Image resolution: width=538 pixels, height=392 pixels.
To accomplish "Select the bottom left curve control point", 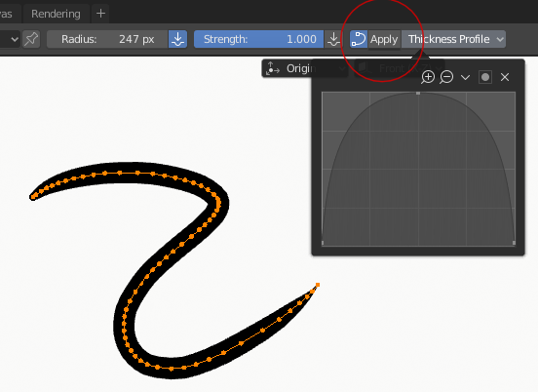I will tap(323, 243).
